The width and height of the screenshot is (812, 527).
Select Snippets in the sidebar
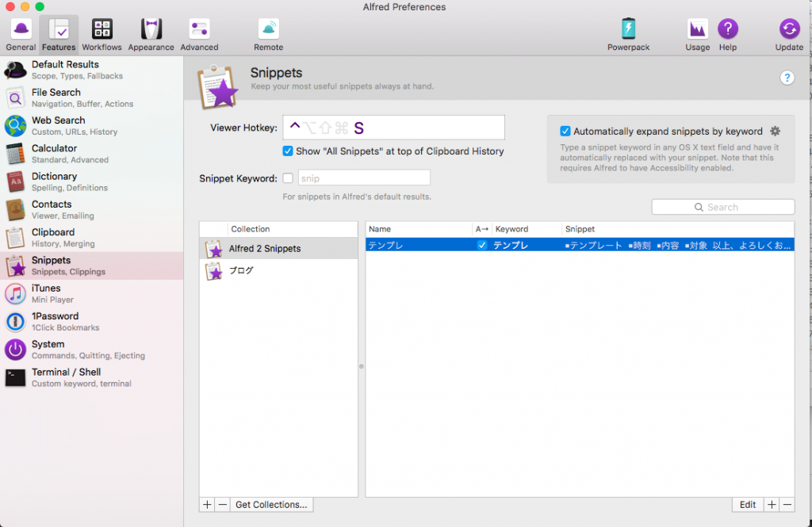click(92, 265)
